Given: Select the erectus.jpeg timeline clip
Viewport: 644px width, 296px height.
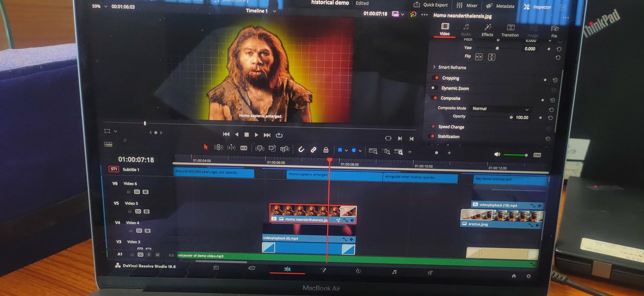Looking at the screenshot, I should 502,219.
